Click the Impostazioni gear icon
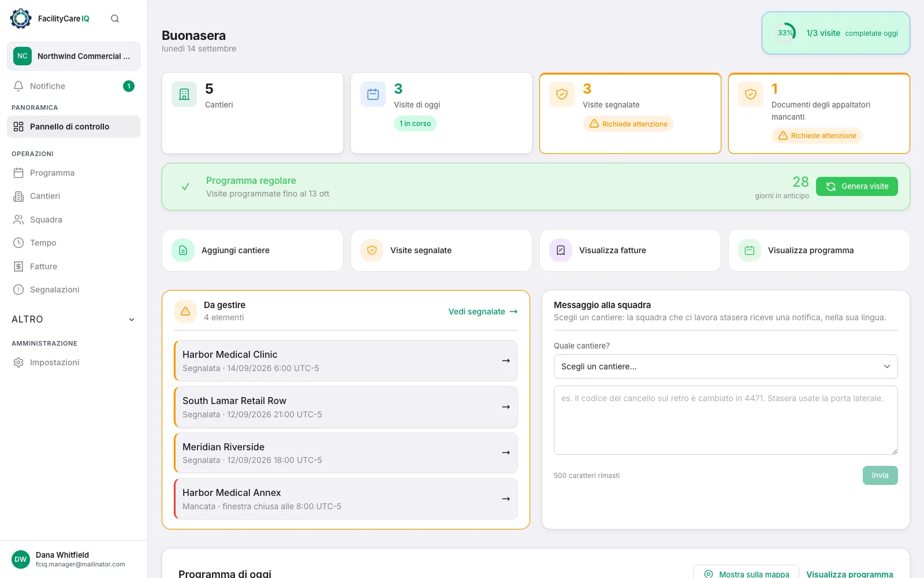Image resolution: width=924 pixels, height=578 pixels. tap(18, 362)
